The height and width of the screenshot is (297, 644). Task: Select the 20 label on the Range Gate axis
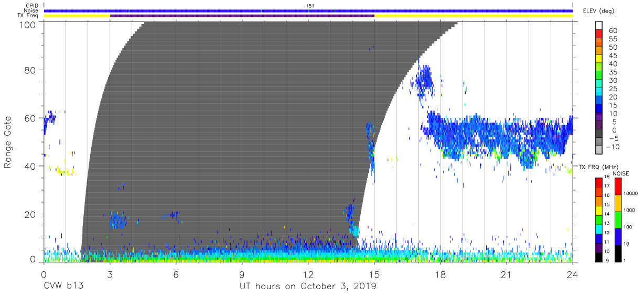[30, 214]
